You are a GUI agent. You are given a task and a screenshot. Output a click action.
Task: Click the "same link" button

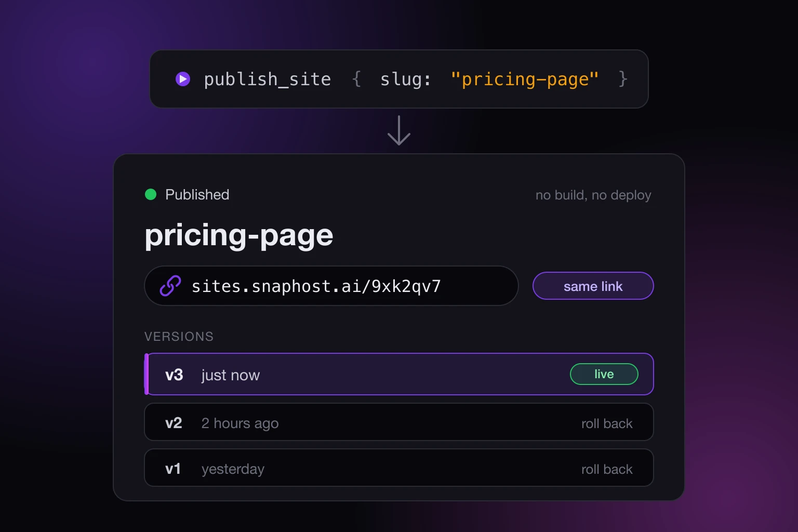tap(593, 286)
